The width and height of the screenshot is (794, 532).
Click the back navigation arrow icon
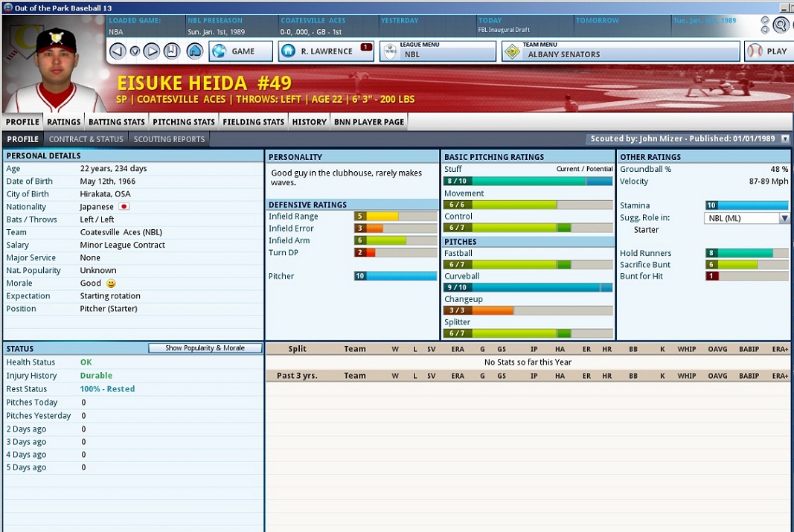pyautogui.click(x=117, y=51)
